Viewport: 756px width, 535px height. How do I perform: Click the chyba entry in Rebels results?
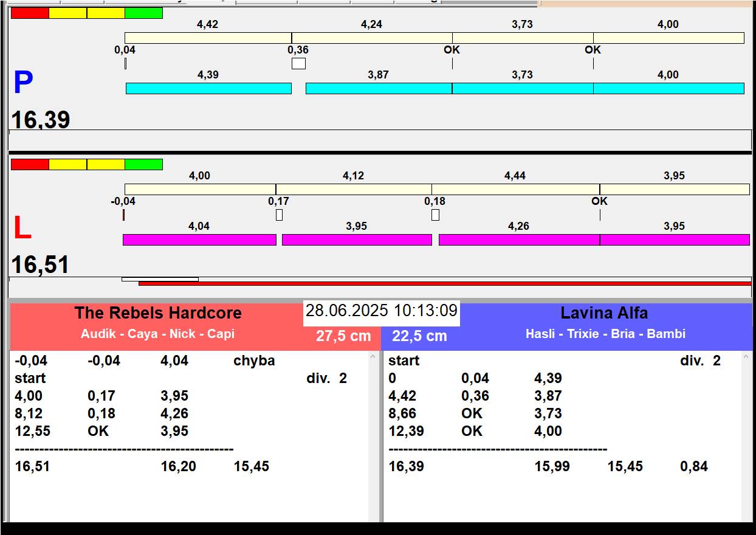click(254, 361)
